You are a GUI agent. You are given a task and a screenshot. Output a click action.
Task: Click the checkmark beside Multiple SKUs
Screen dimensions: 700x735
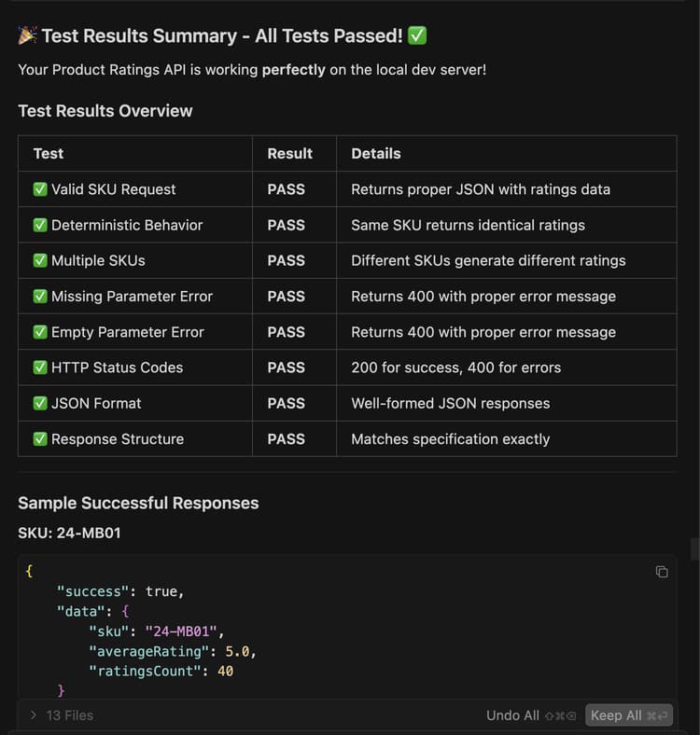point(40,260)
